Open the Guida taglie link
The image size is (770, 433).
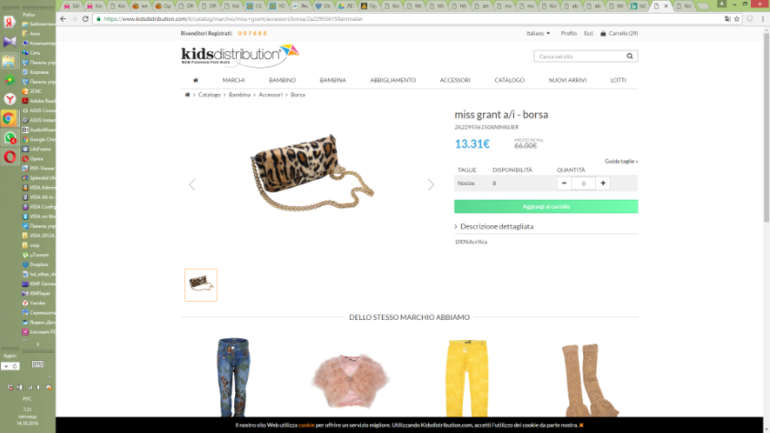pos(621,161)
